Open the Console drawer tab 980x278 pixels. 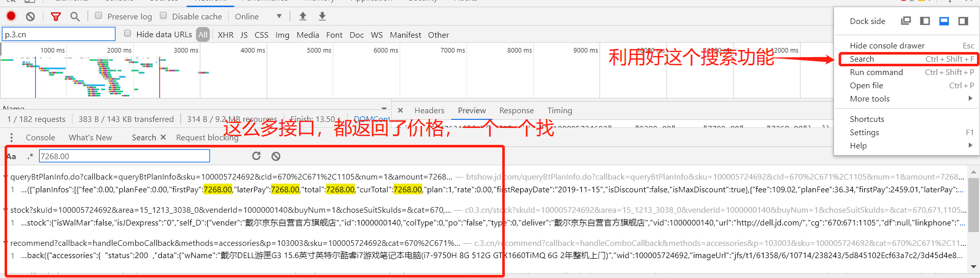tap(40, 137)
